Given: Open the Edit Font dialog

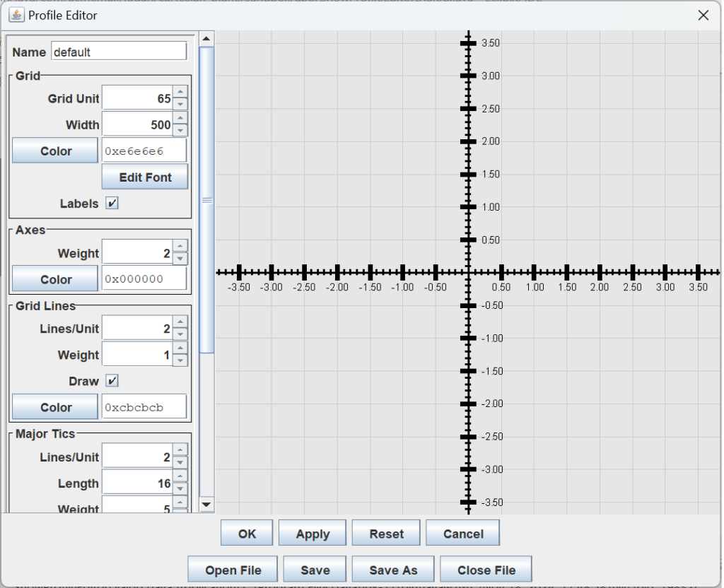Looking at the screenshot, I should [x=144, y=177].
